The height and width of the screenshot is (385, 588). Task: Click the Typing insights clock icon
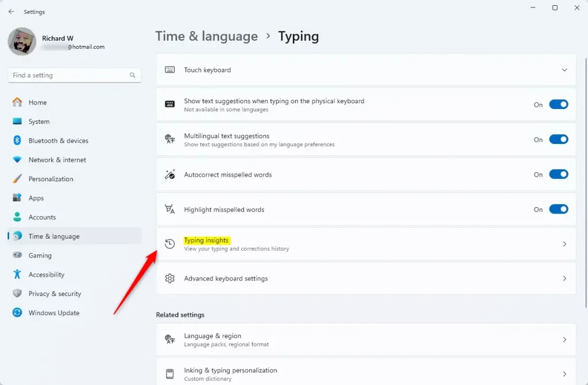point(169,244)
